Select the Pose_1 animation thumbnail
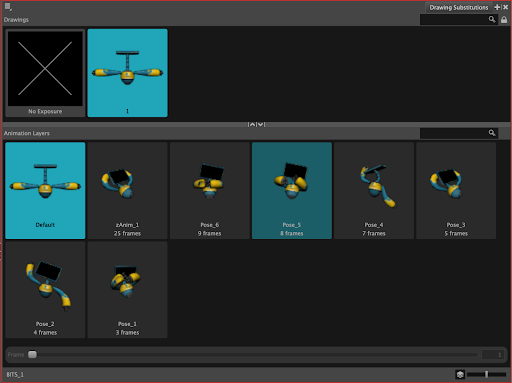Viewport: 512px width, 383px height. click(x=127, y=290)
